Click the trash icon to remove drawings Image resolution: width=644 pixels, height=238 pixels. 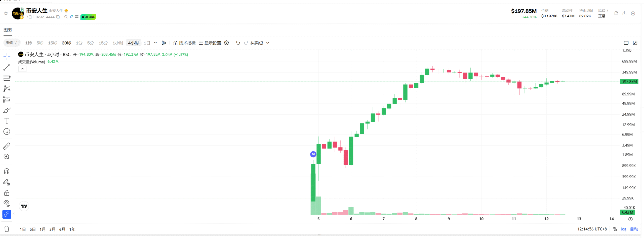pyautogui.click(x=7, y=229)
